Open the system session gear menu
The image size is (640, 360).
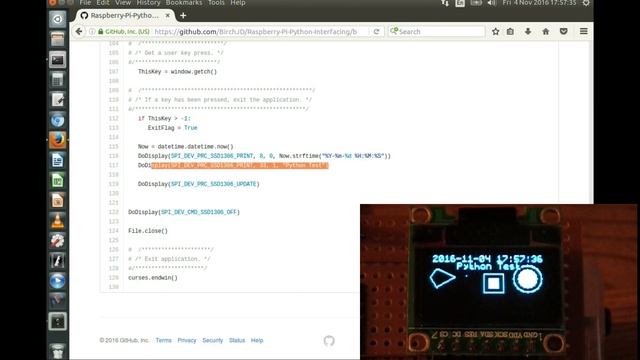pos(586,3)
